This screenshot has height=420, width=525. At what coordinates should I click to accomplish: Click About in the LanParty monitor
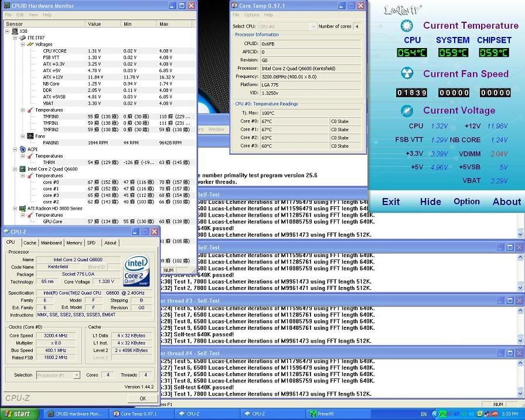507,202
